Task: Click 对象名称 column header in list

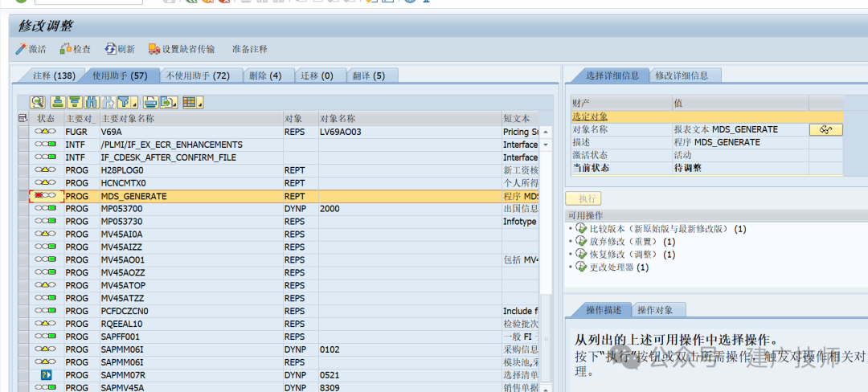Action: point(408,118)
